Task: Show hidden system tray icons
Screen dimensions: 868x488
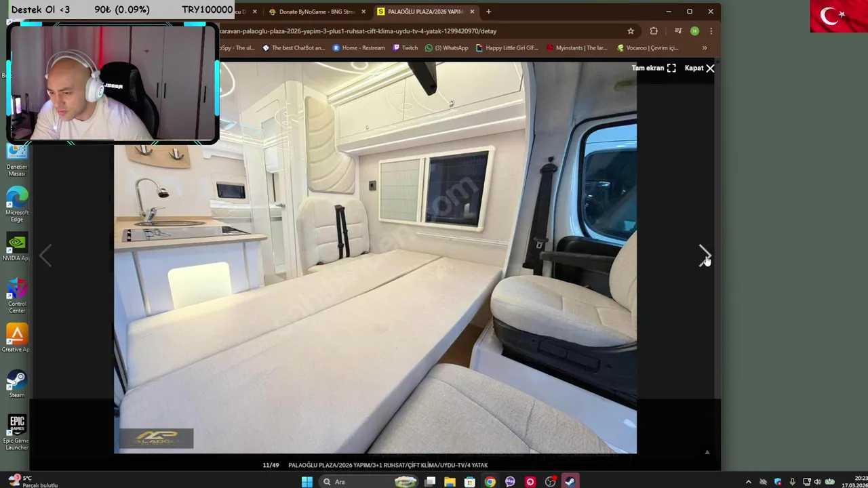Action: tap(749, 482)
